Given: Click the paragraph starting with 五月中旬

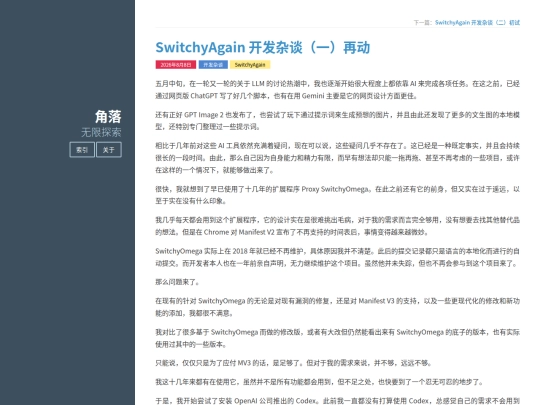Looking at the screenshot, I should pyautogui.click(x=338, y=90).
